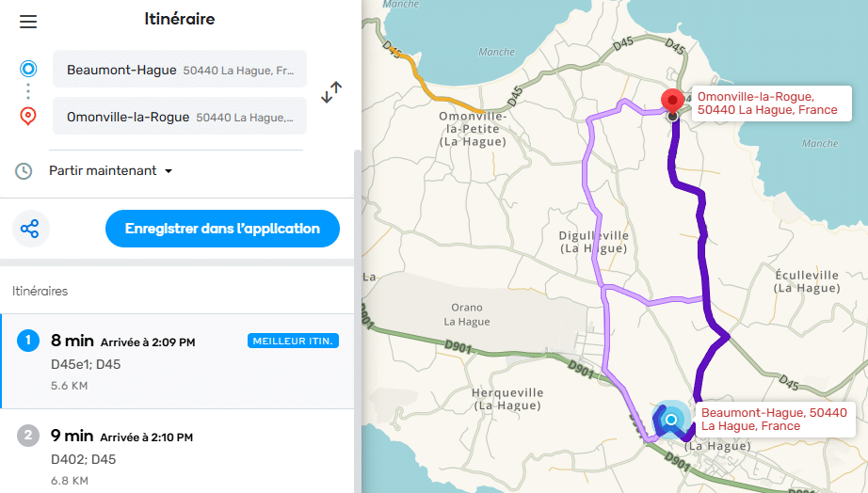This screenshot has height=493, width=868.
Task: Click the red destination marker on map
Action: pyautogui.click(x=672, y=101)
